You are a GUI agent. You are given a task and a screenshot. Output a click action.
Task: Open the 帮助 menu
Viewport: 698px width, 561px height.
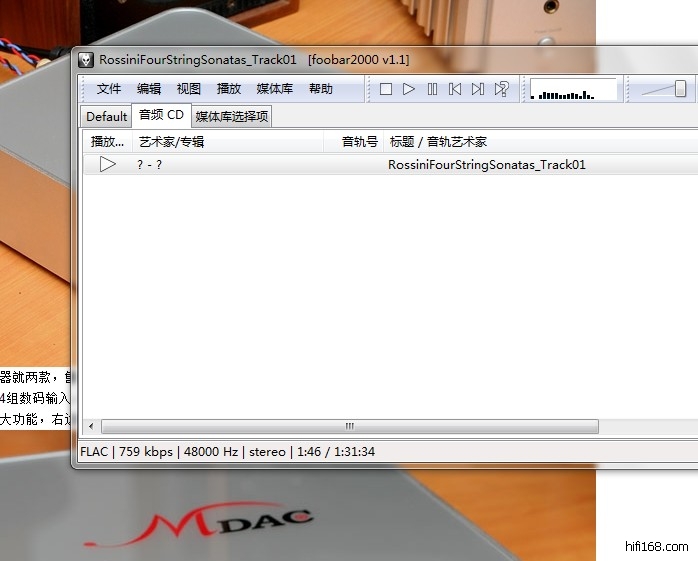(x=321, y=89)
